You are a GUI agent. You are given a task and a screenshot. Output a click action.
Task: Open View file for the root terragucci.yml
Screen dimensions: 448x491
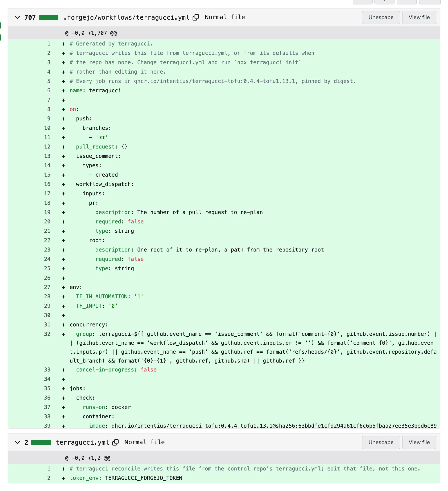419,442
